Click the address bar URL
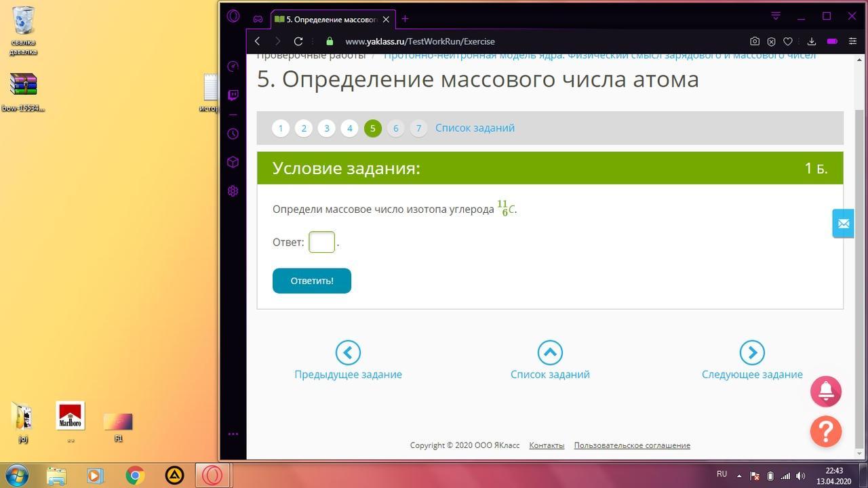Viewport: 868px width, 488px height. (x=420, y=41)
